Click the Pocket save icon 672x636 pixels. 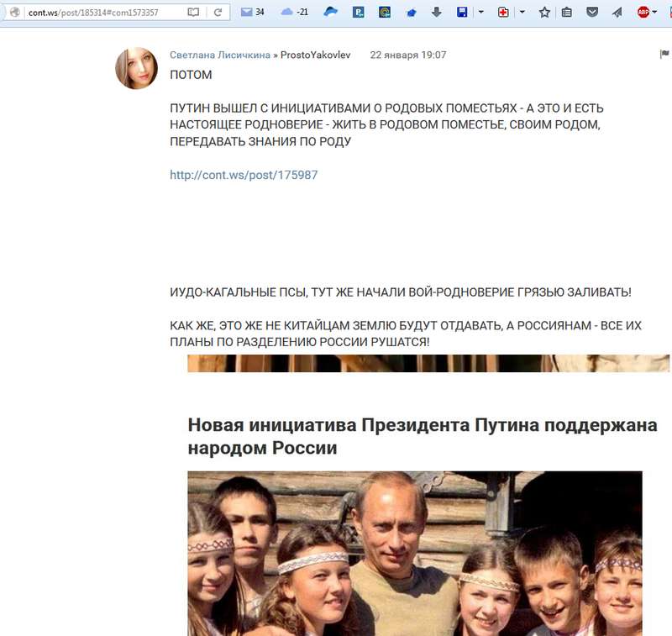tap(592, 12)
